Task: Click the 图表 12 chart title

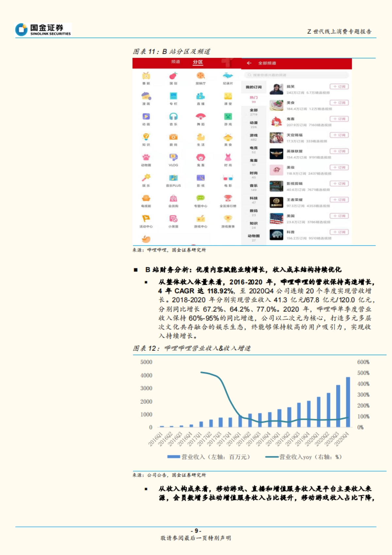Action: (192, 348)
